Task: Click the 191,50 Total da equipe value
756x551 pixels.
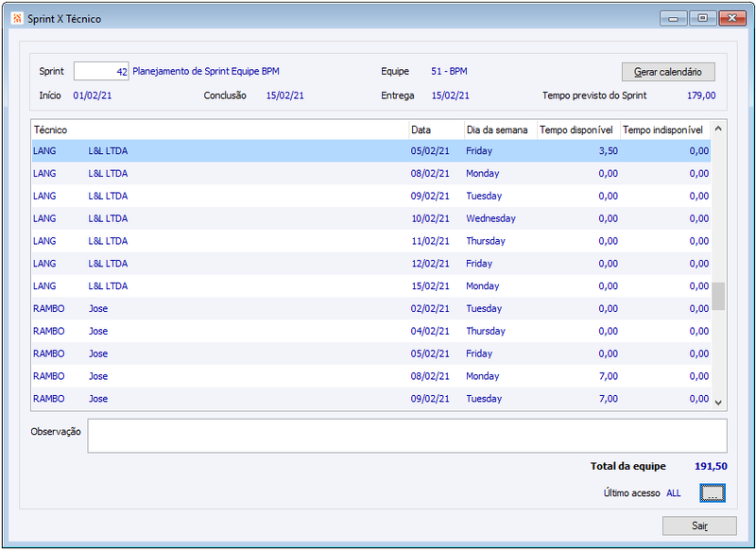Action: (x=711, y=466)
